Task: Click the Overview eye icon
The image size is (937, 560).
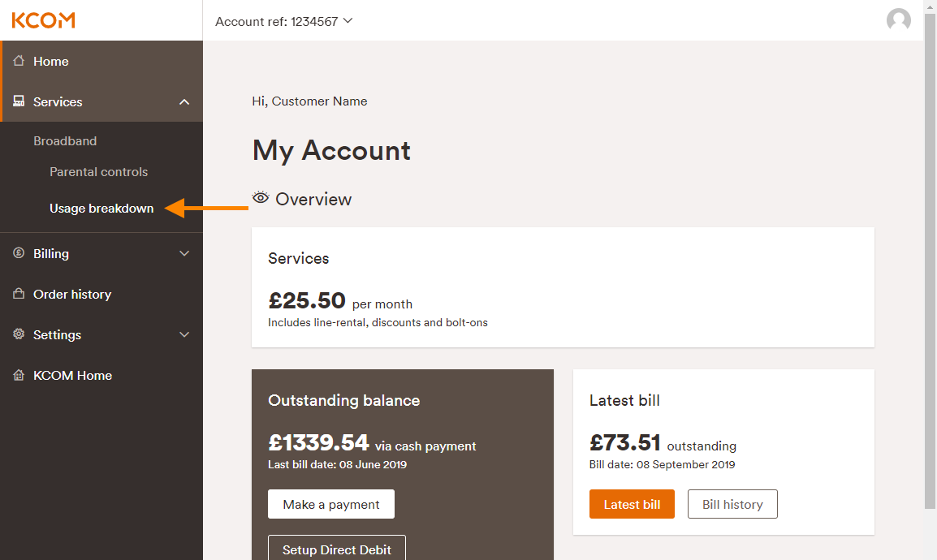Action: [261, 198]
